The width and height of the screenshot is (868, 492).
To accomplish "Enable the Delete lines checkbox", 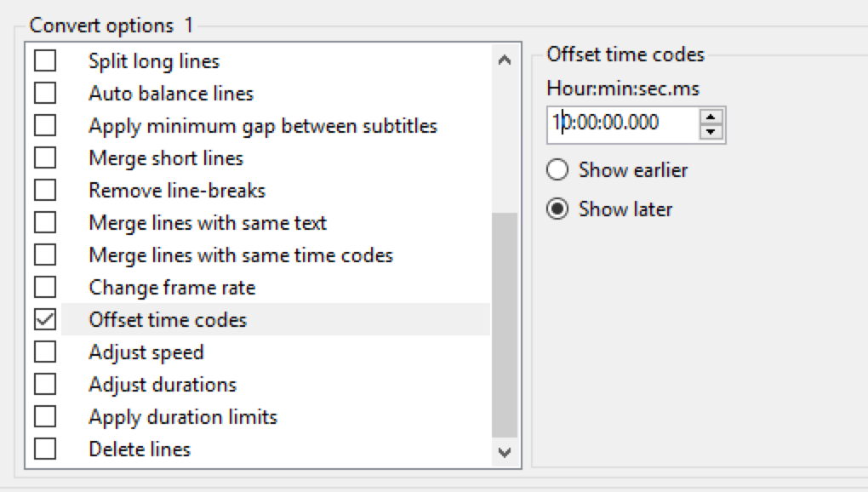I will pos(44,449).
